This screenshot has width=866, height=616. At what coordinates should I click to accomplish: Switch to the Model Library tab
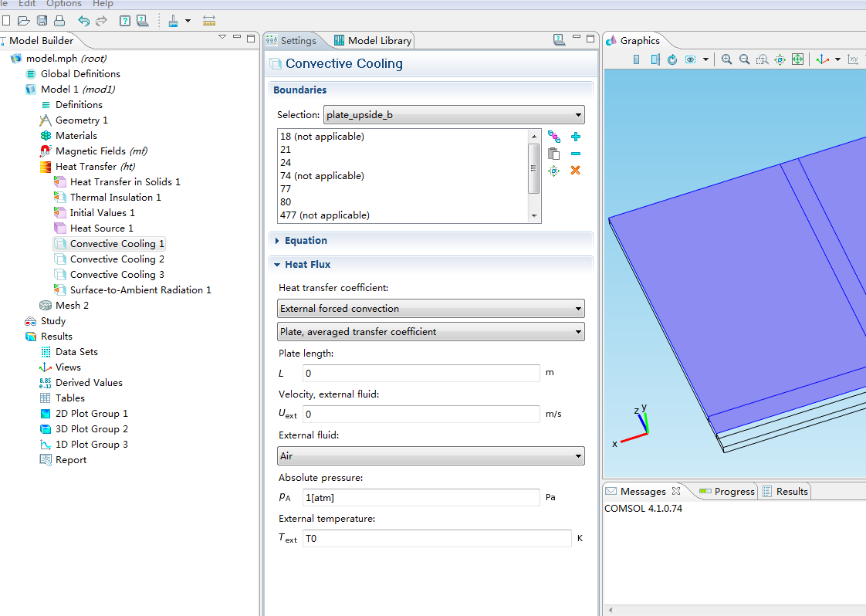(x=373, y=41)
